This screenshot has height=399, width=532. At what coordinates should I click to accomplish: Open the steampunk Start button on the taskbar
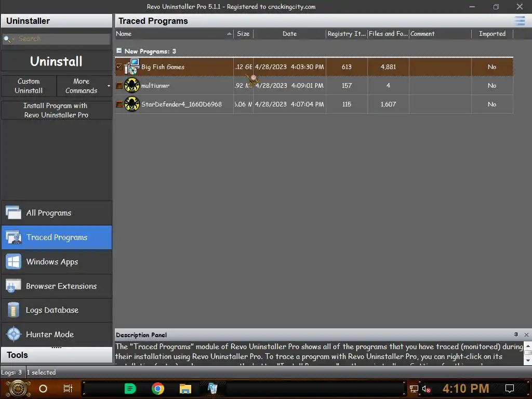click(x=18, y=389)
